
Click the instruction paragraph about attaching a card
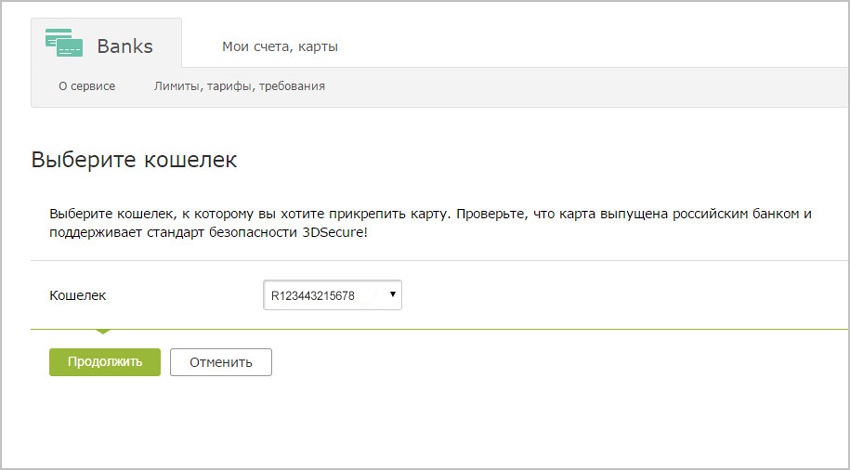point(430,223)
